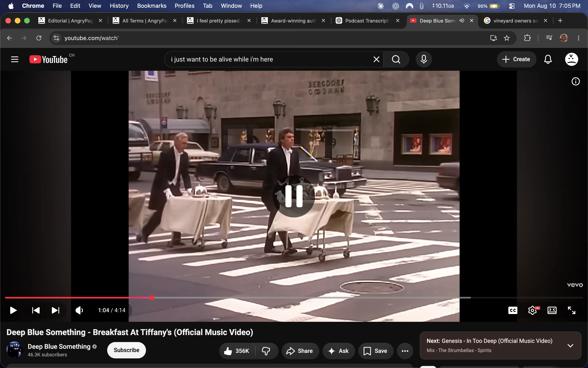Start voice search with the microphone

(x=424, y=59)
